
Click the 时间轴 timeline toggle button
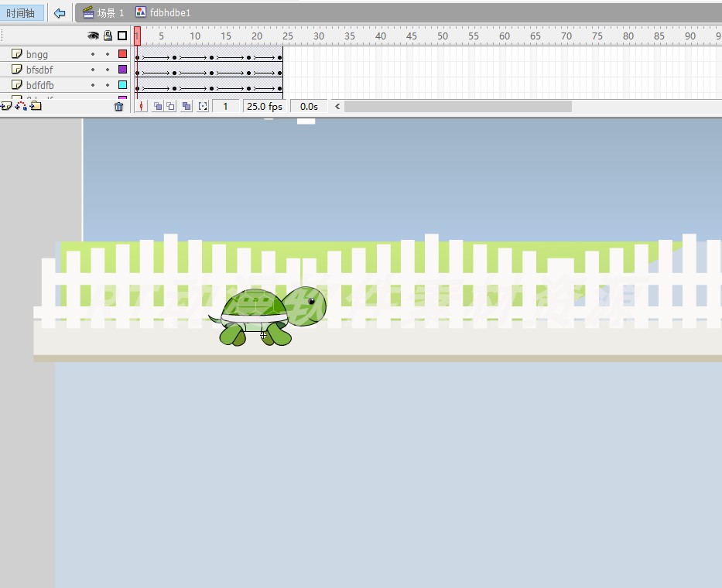pyautogui.click(x=22, y=13)
